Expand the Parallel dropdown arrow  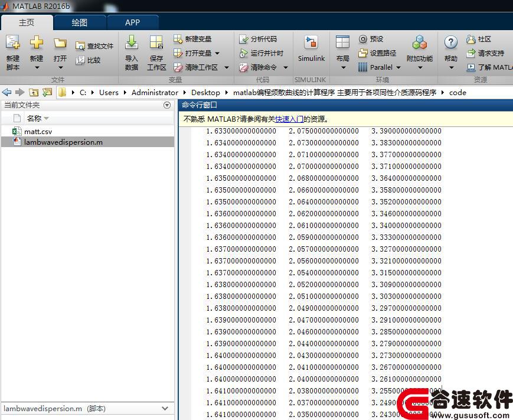(398, 68)
